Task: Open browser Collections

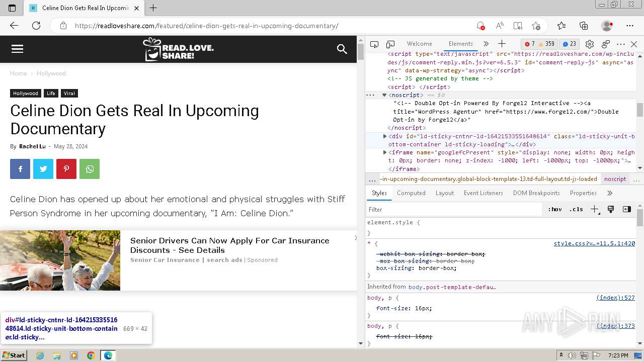Action: point(584,26)
